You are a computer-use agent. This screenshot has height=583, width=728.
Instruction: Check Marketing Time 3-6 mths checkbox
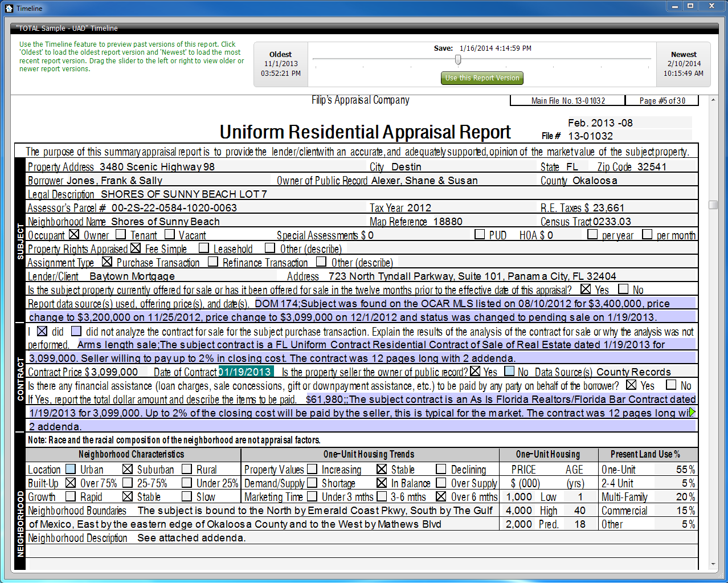(x=382, y=496)
